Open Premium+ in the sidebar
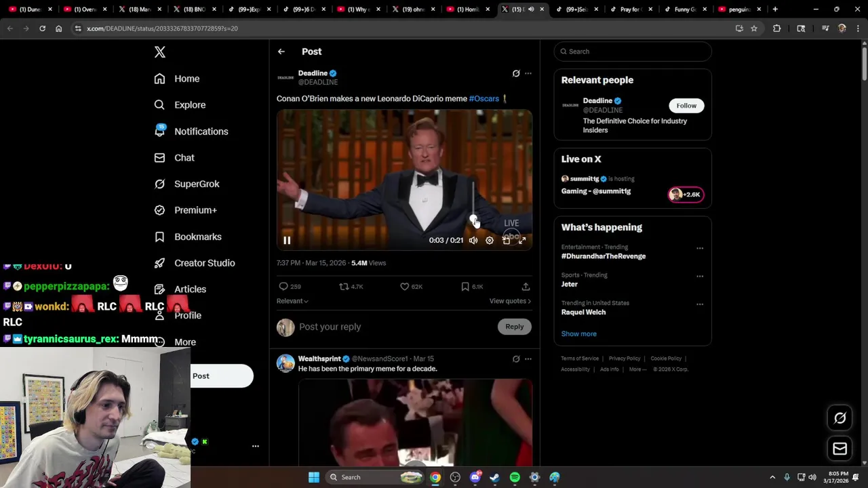 tap(186, 210)
